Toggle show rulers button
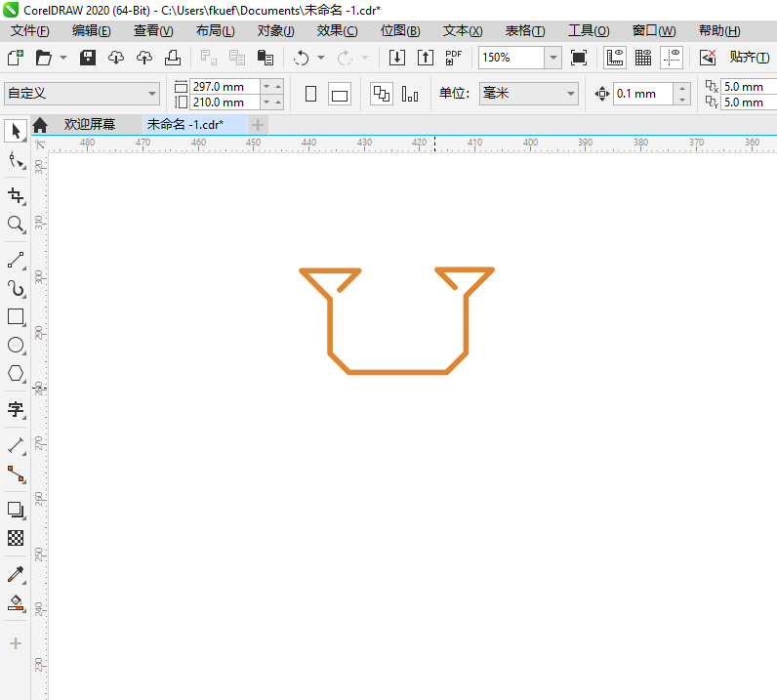Viewport: 777px width, 700px height. [614, 58]
